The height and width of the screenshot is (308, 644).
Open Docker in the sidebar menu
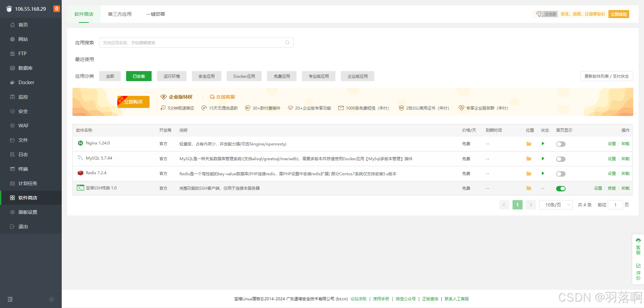pos(26,82)
